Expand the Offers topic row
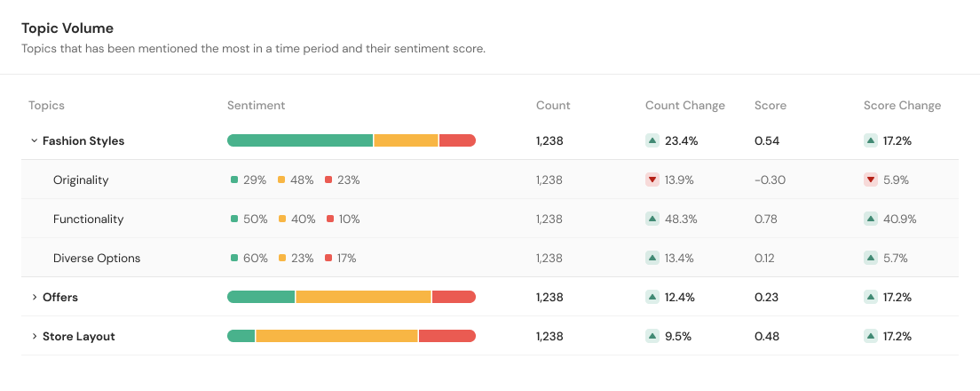This screenshot has height=391, width=980. click(34, 297)
